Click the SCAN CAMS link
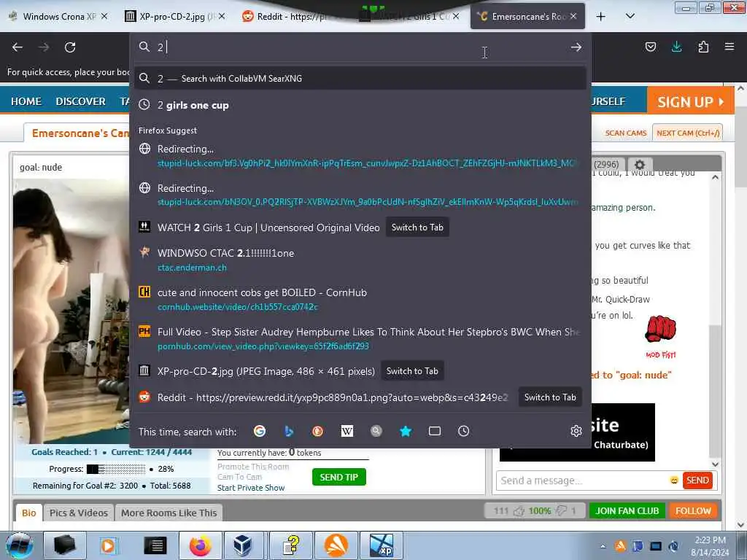The height and width of the screenshot is (560, 747). click(x=625, y=133)
